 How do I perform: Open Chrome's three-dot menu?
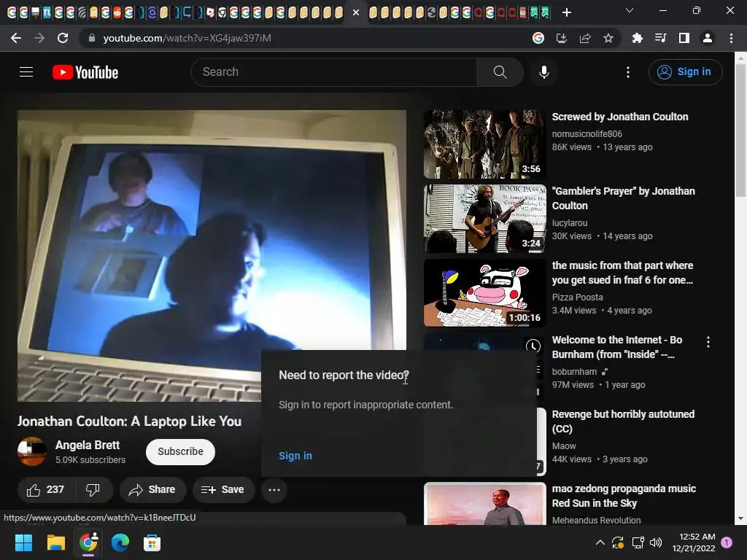tap(731, 38)
